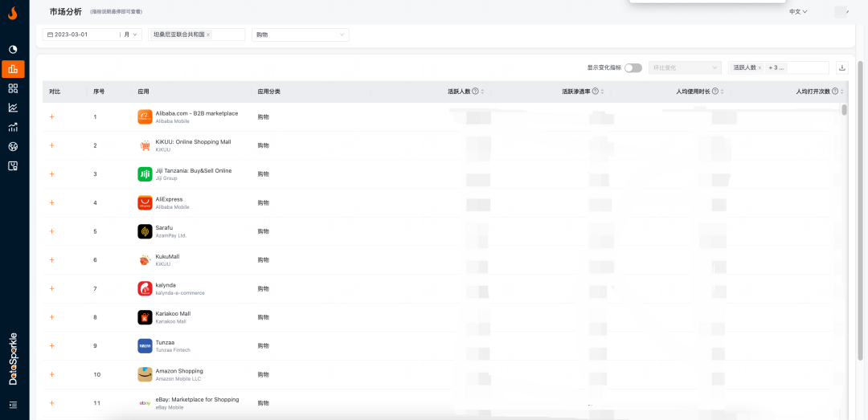Open Alibaba.com - B2B marketplace app link
Viewport: 868px width, 420px height.
click(197, 113)
